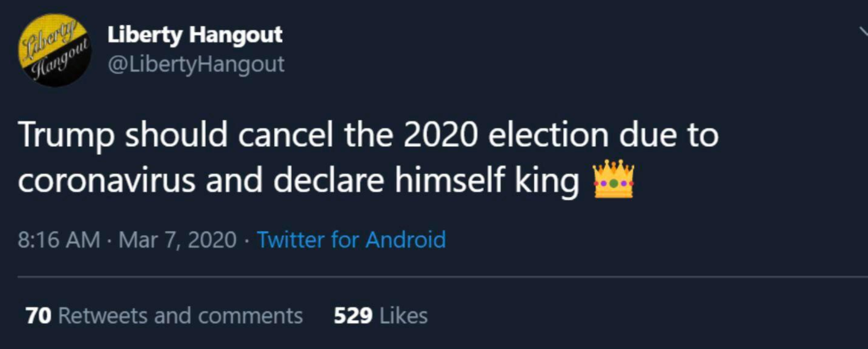This screenshot has height=349, width=868.
Task: Click the 8:16 AM timestamp
Action: pos(59,240)
